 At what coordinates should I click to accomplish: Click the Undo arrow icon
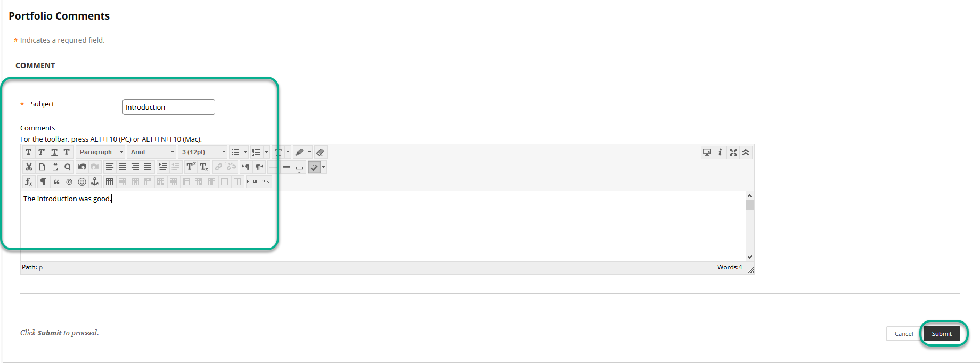point(82,167)
